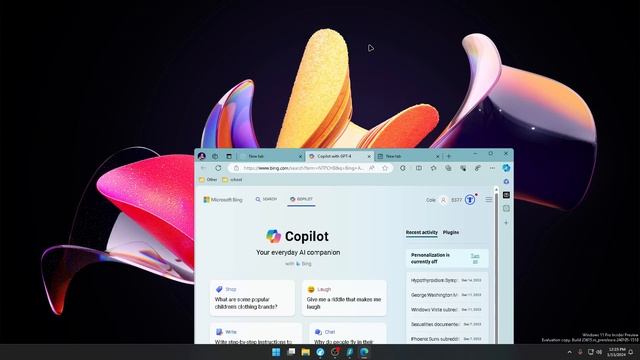Close the Copilot with GPT-4 tab
The width and height of the screenshot is (640, 360).
click(369, 156)
